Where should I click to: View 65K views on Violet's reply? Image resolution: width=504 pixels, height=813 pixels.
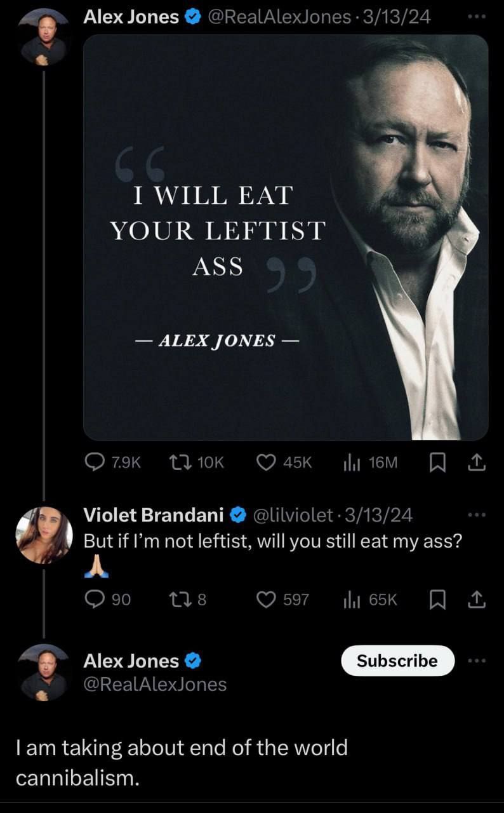(x=352, y=599)
